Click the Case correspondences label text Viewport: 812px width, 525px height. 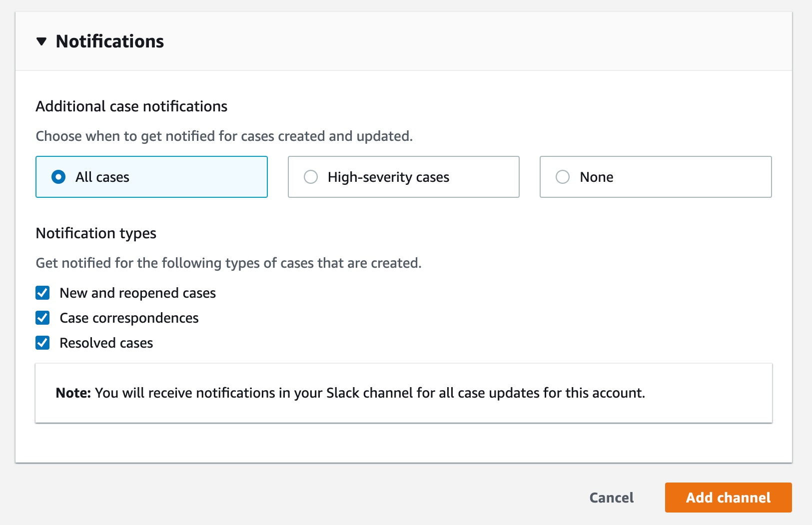pos(129,318)
